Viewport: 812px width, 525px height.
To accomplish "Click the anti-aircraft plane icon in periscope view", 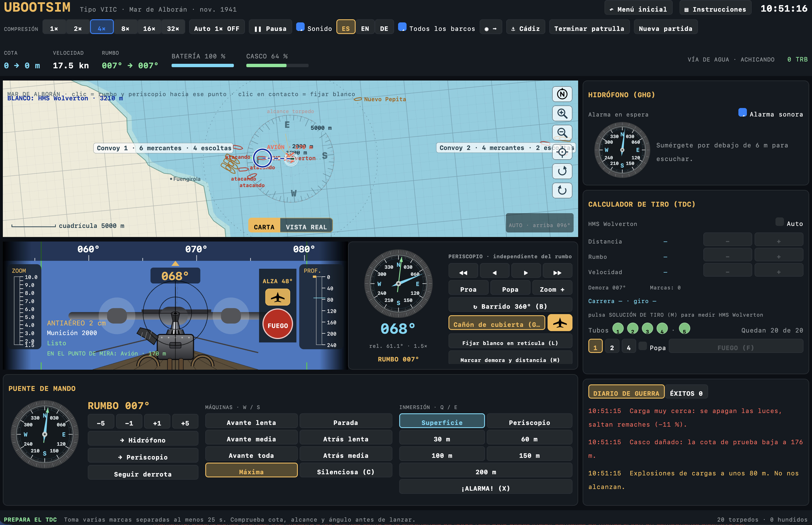I will (277, 297).
